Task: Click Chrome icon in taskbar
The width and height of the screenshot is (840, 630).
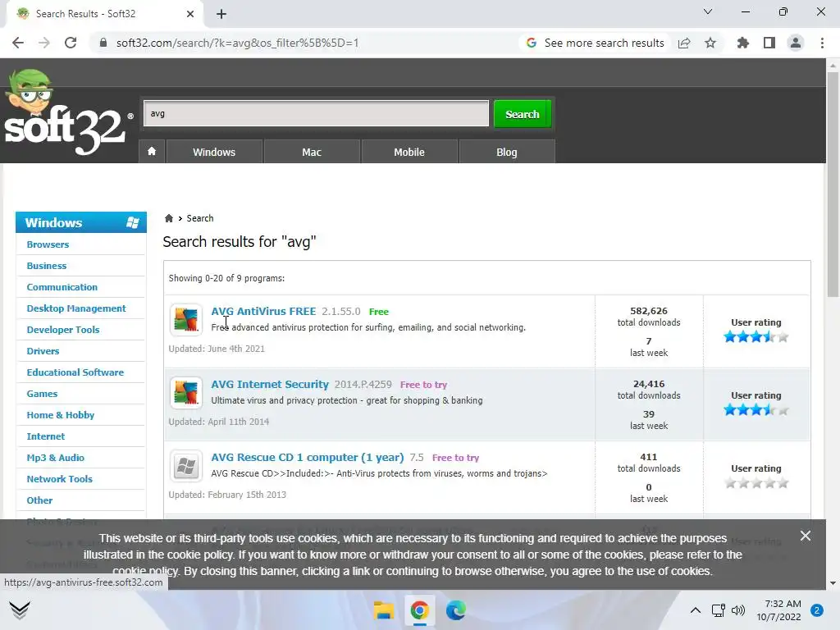Action: pos(419,610)
